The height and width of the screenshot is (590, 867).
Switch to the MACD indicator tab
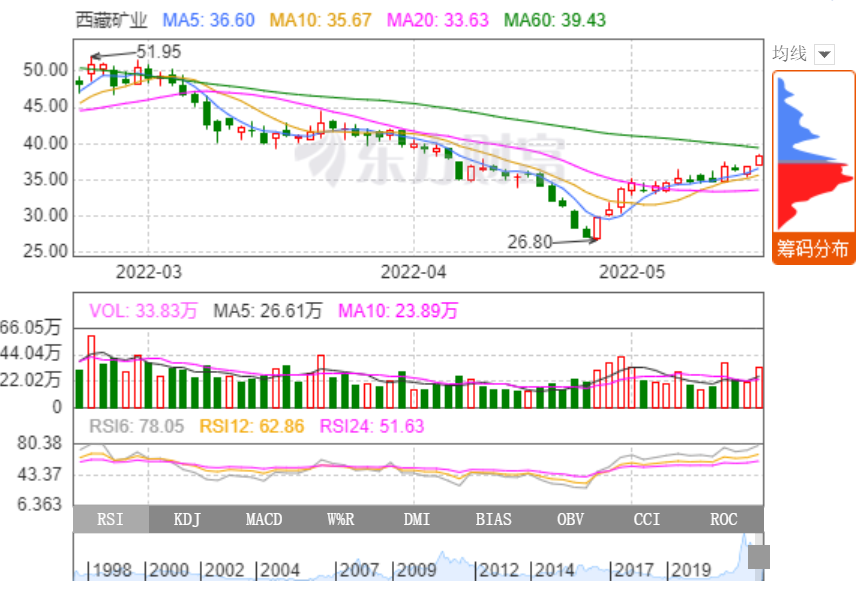[x=264, y=519]
